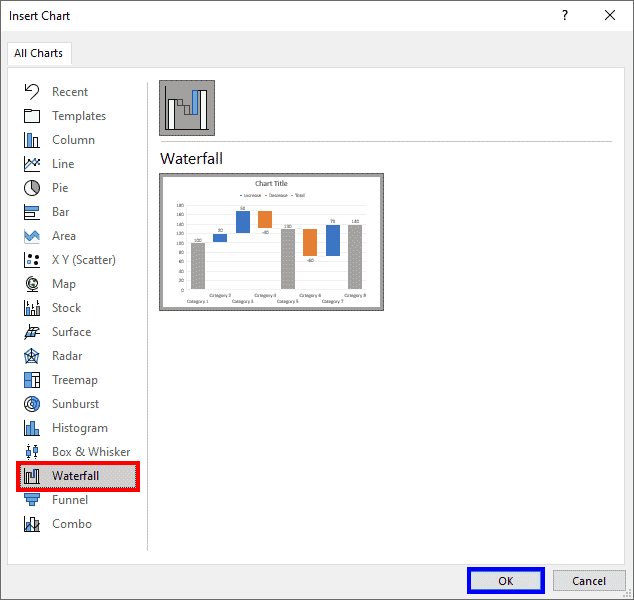Select the Stock chart icon
Screen dimensions: 634x600
(x=32, y=308)
